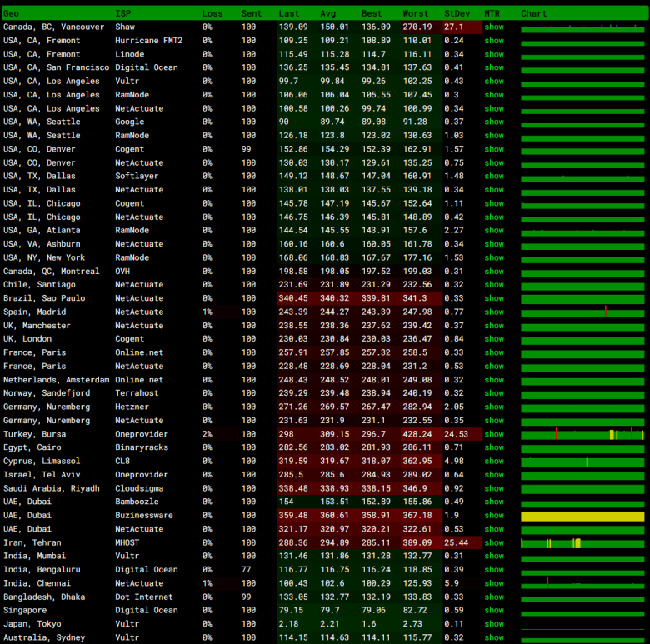Viewport: 650px width, 644px height.
Task: Click show for Seattle Google row
Action: pos(494,122)
